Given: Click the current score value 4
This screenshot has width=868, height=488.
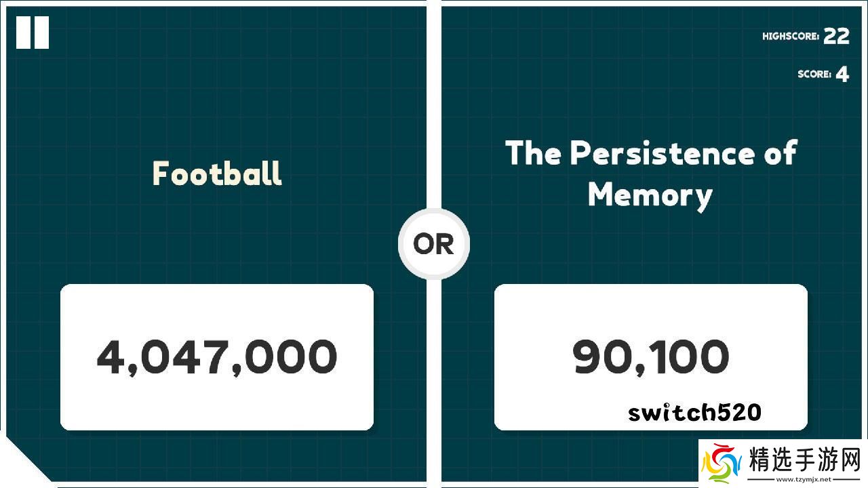Looking at the screenshot, I should coord(842,75).
